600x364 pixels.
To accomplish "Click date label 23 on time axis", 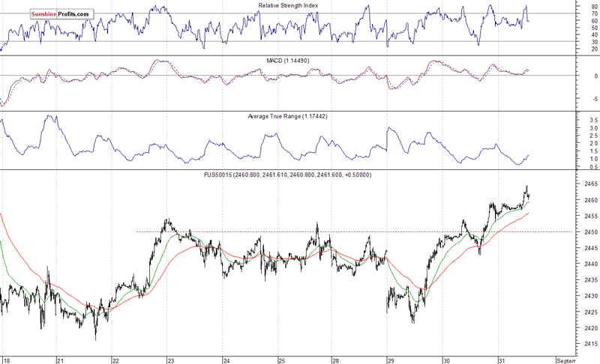I will click(170, 359).
